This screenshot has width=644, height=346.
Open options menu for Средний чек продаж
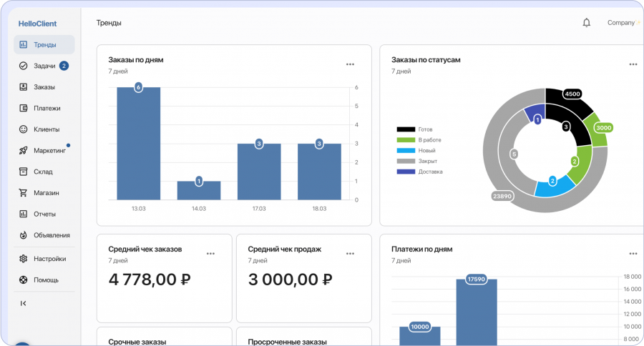tap(350, 254)
